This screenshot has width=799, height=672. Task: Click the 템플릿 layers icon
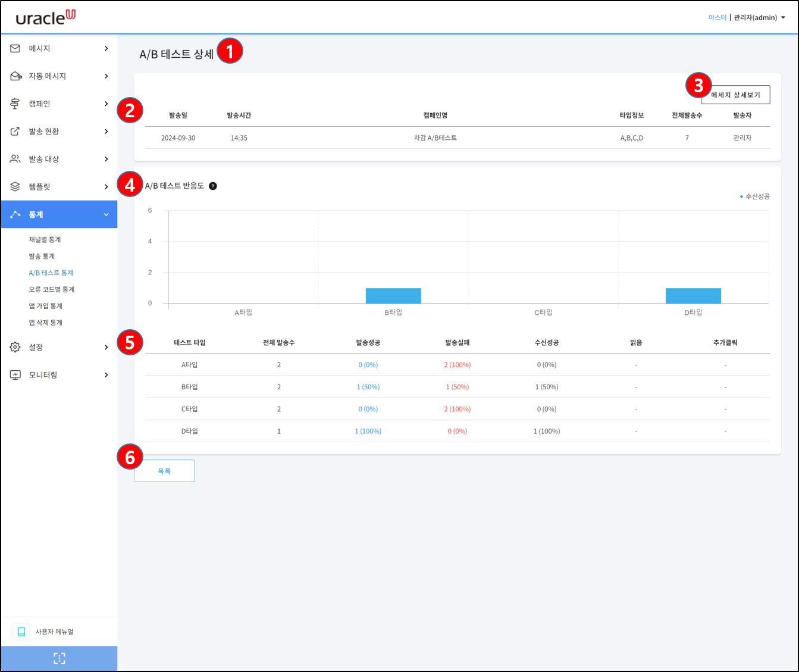click(x=15, y=187)
